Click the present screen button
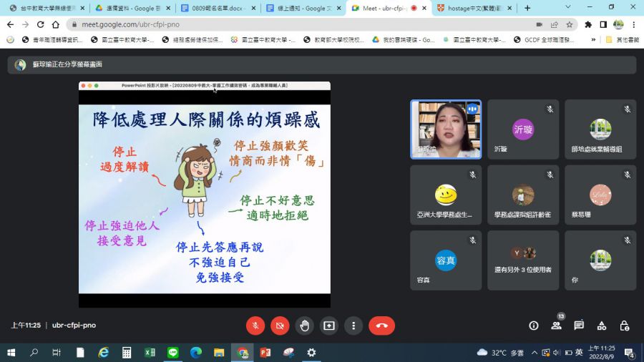The image size is (644, 362). [328, 326]
